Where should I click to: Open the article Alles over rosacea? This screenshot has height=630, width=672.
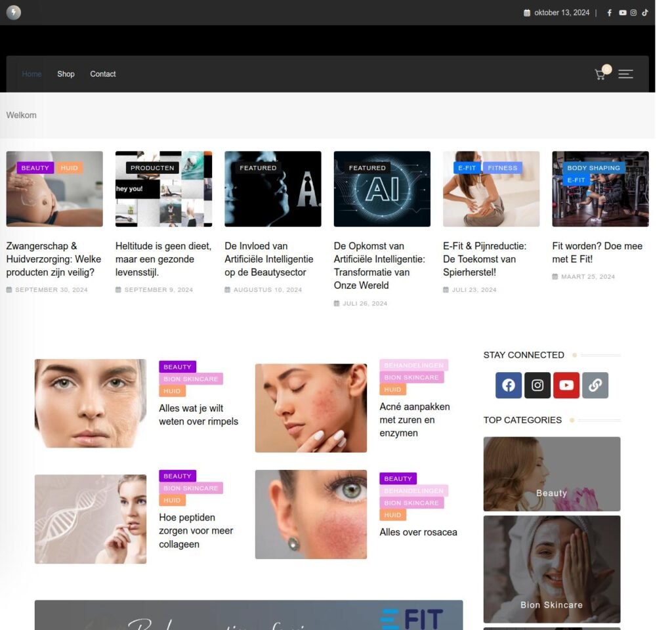click(418, 532)
